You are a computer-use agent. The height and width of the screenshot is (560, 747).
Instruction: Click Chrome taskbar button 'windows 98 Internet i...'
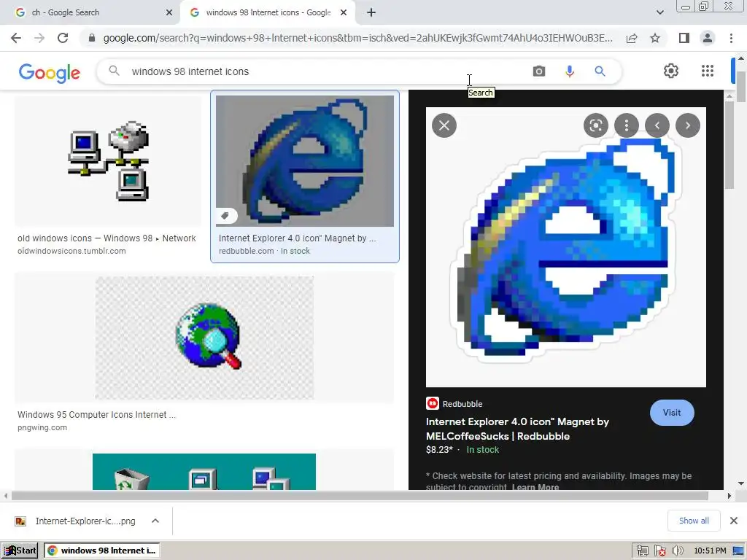click(x=102, y=551)
